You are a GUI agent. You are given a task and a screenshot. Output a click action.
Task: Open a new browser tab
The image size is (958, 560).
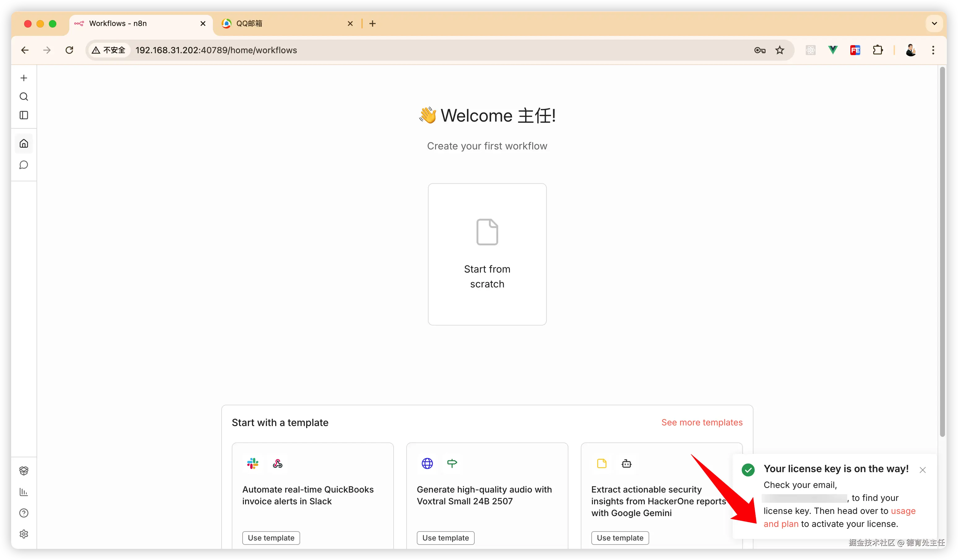coord(373,24)
